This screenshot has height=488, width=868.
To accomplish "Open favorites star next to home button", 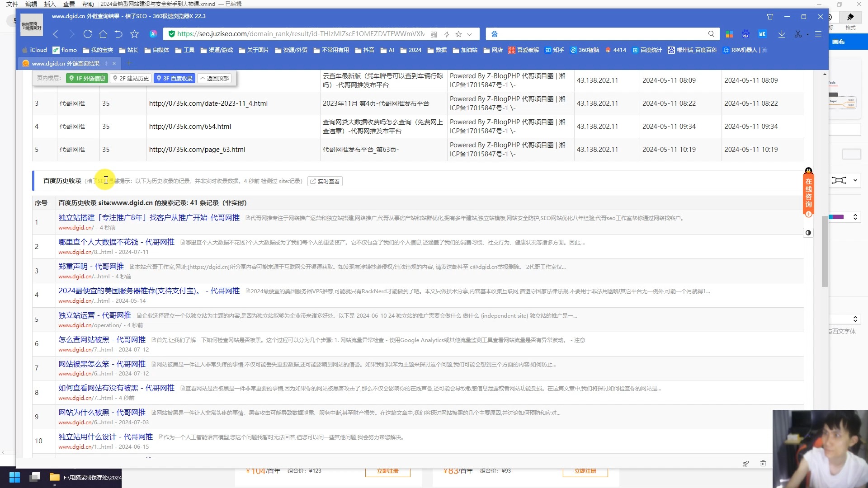I will pyautogui.click(x=134, y=34).
